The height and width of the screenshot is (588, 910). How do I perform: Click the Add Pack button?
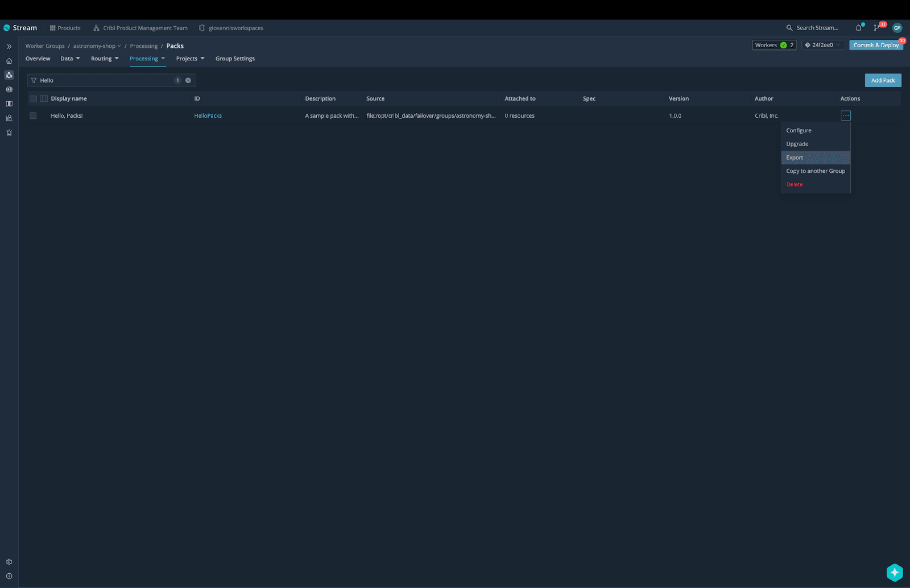[883, 80]
